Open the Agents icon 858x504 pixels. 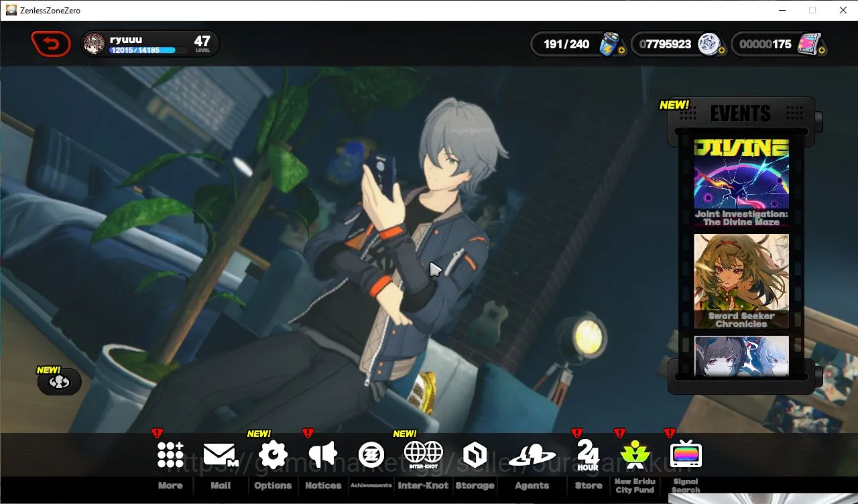(532, 456)
